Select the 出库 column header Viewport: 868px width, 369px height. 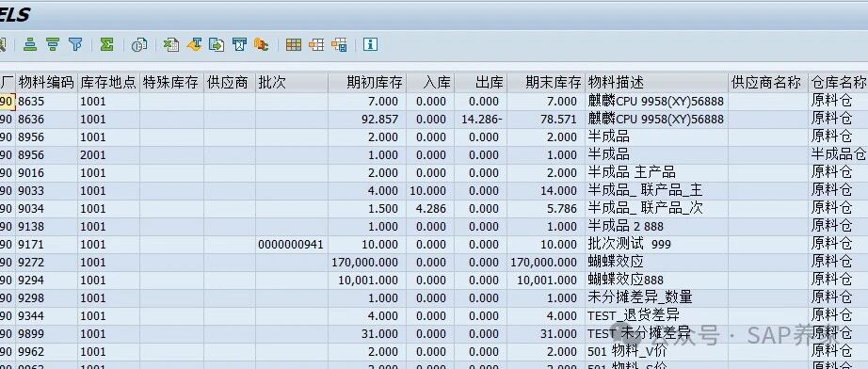(480, 83)
